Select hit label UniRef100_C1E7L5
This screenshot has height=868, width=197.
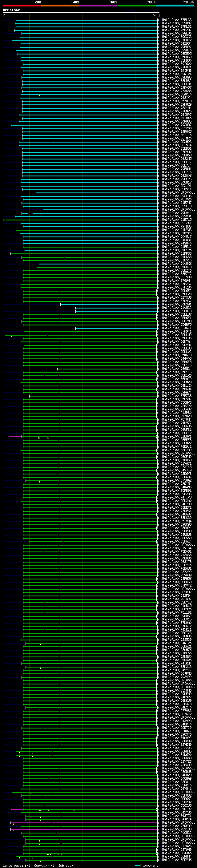(176, 220)
